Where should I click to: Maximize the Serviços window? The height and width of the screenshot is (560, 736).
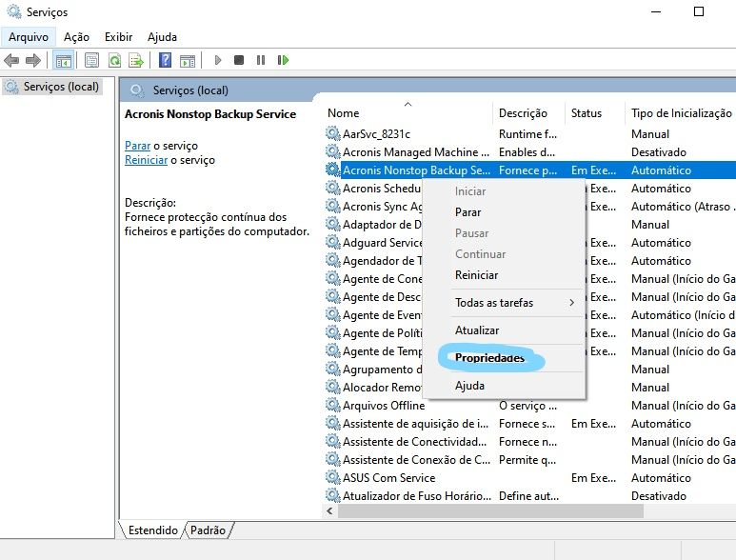coord(699,11)
